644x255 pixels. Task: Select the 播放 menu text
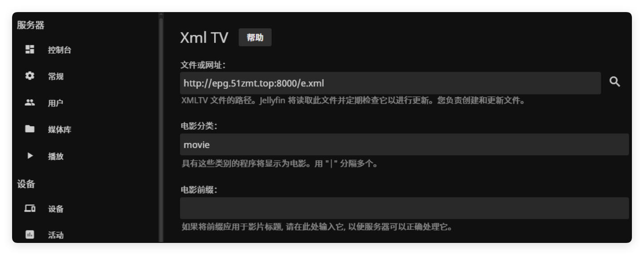tap(56, 156)
